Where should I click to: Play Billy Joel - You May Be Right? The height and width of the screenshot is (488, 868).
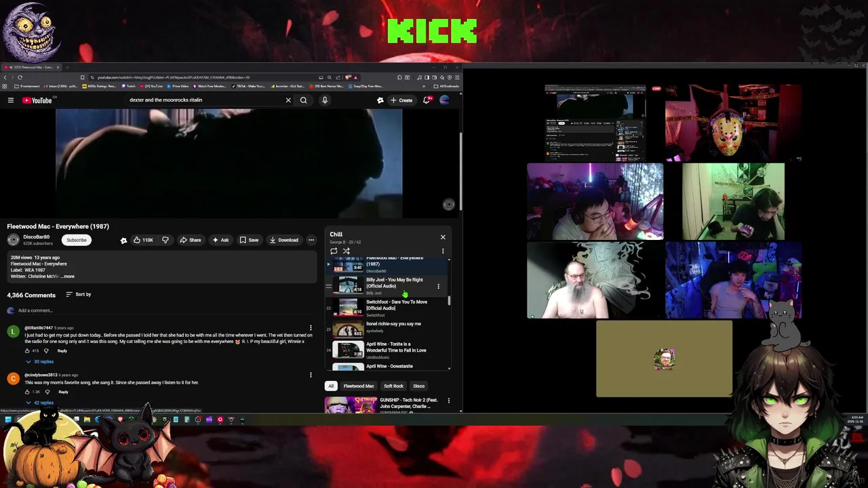[x=387, y=285]
